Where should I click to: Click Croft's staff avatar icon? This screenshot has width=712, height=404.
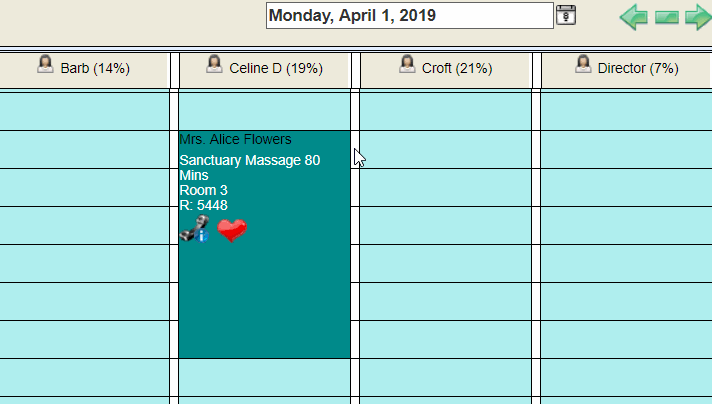[407, 64]
